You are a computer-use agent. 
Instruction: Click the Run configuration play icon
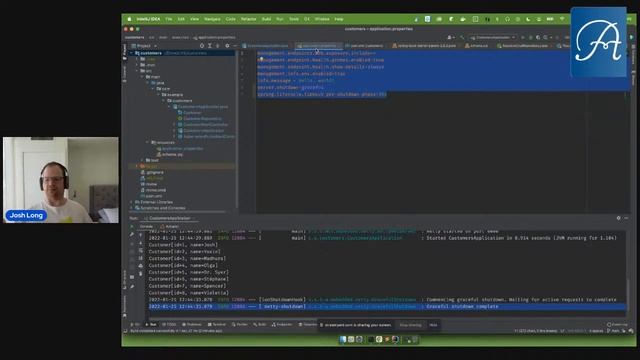click(523, 38)
